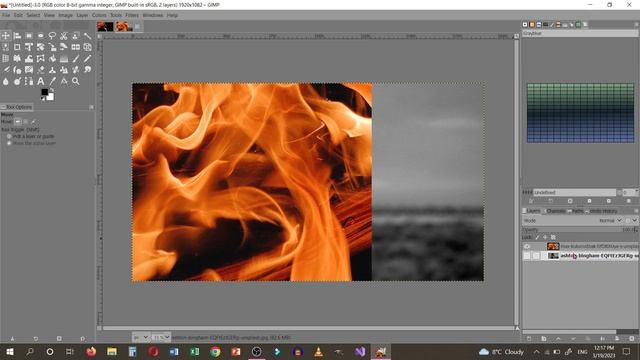Open Firefox from taskbar
640x360 pixels.
[91, 351]
